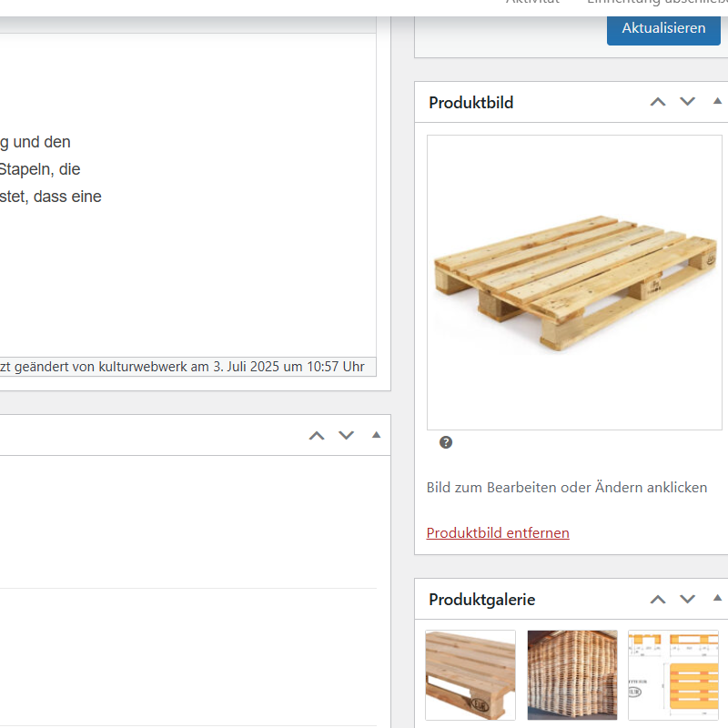The height and width of the screenshot is (728, 728).
Task: Select the stacked pallets gallery thumbnail
Action: [572, 675]
